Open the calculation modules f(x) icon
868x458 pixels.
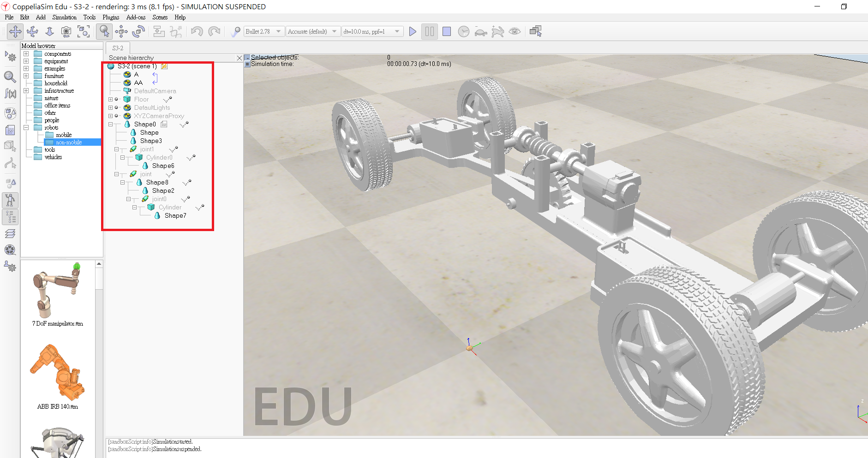(x=10, y=94)
